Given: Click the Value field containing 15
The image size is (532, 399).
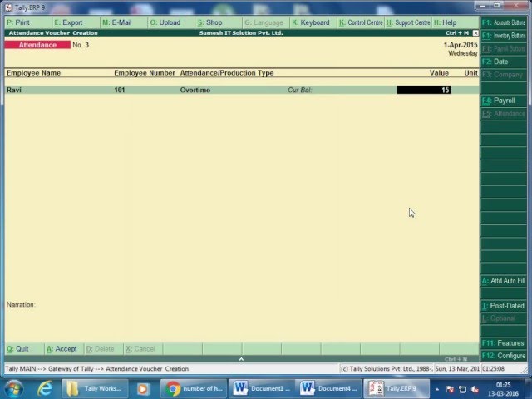Looking at the screenshot, I should (x=424, y=90).
